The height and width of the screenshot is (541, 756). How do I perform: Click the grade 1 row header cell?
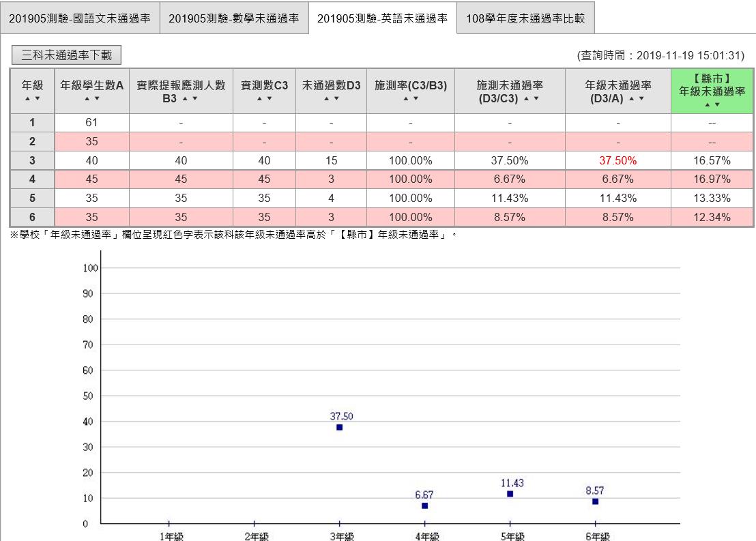(32, 123)
